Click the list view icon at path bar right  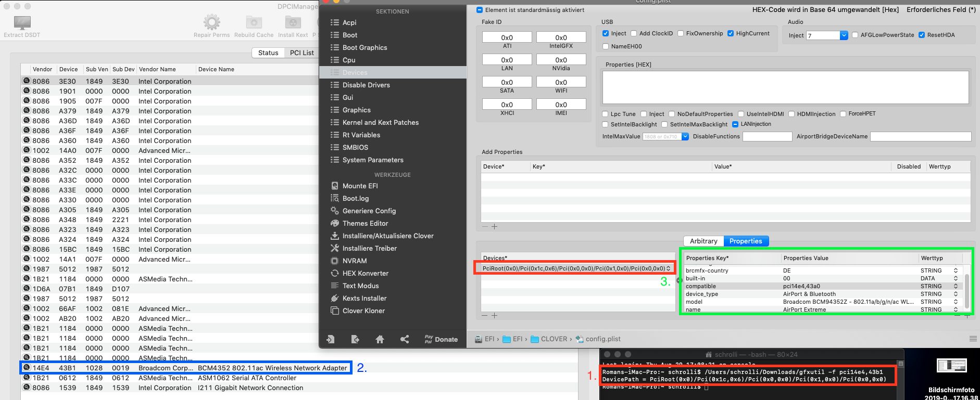(x=973, y=339)
